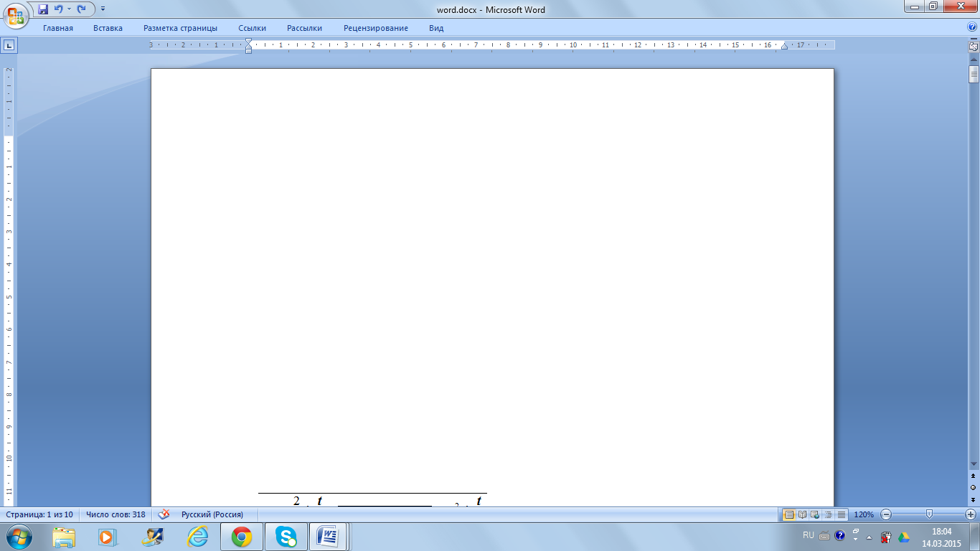
Task: Click the power plug battery tray icon
Action: pyautogui.click(x=886, y=537)
